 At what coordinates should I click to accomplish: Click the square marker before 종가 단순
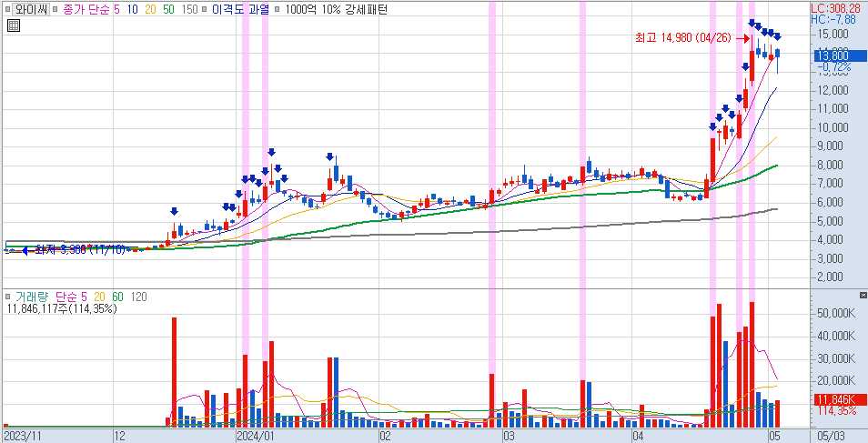coord(55,10)
